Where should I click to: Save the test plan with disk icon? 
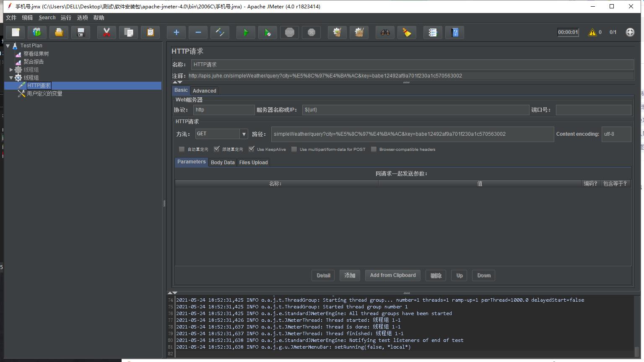pyautogui.click(x=81, y=32)
